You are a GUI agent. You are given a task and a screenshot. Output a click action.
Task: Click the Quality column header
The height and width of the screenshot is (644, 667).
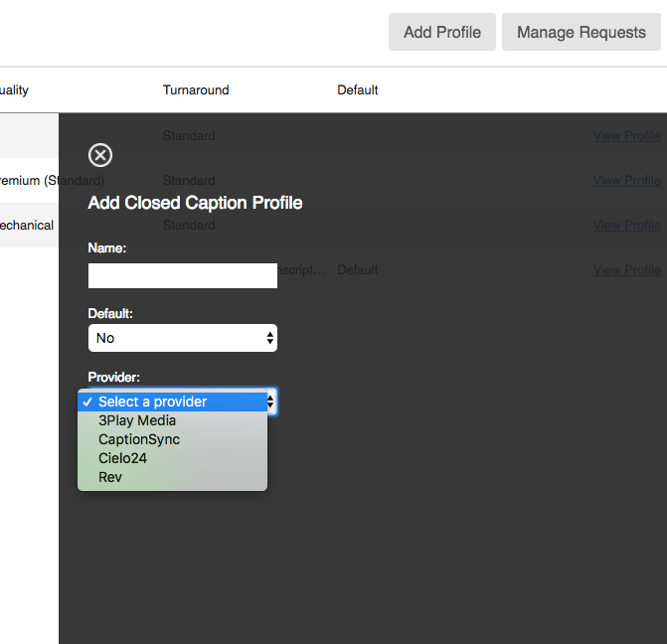click(x=14, y=90)
